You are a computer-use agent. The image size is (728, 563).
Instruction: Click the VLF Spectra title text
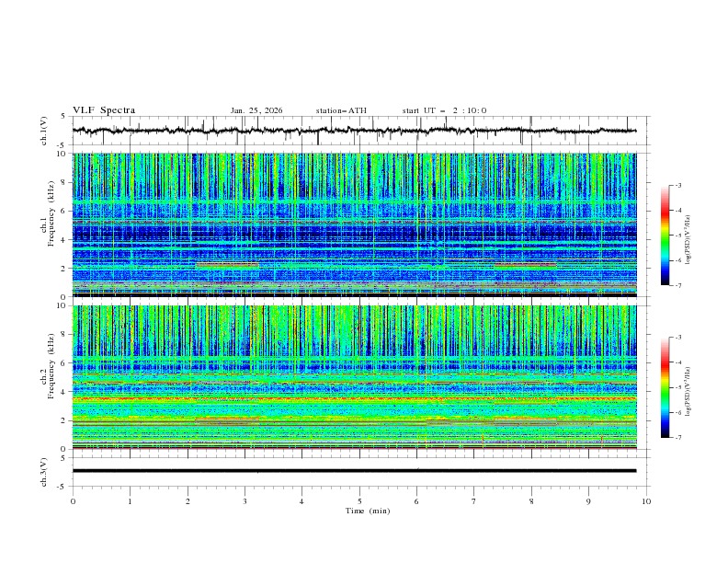coord(104,110)
